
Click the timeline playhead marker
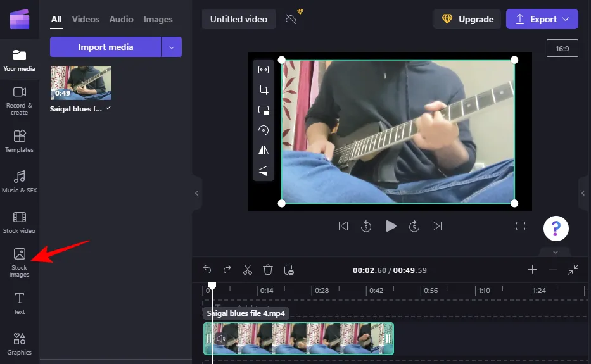point(212,286)
